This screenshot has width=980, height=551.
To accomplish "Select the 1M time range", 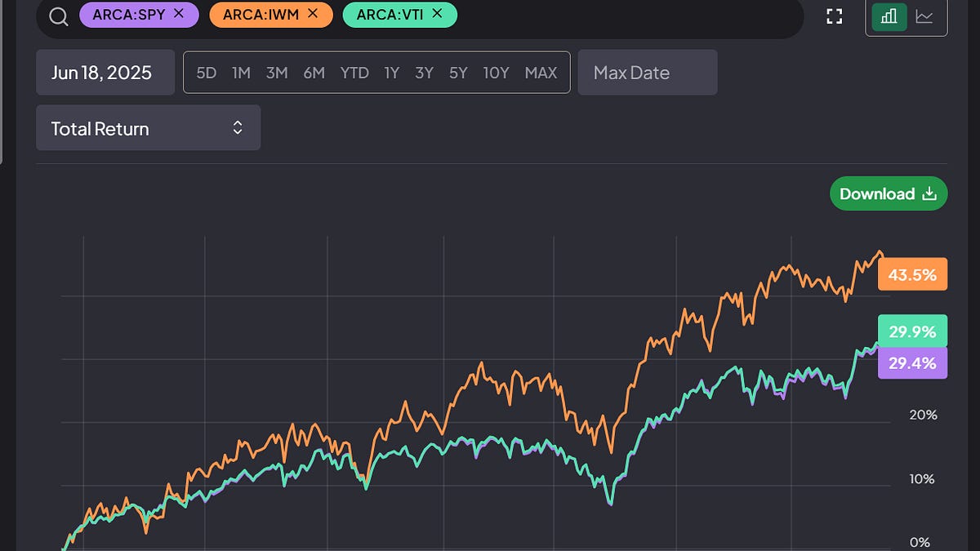I will pos(241,73).
